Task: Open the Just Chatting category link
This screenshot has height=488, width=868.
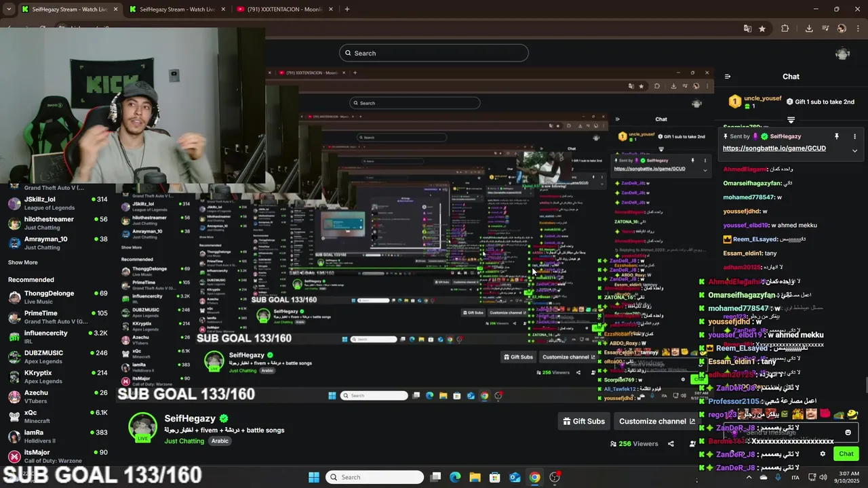Action: (184, 441)
